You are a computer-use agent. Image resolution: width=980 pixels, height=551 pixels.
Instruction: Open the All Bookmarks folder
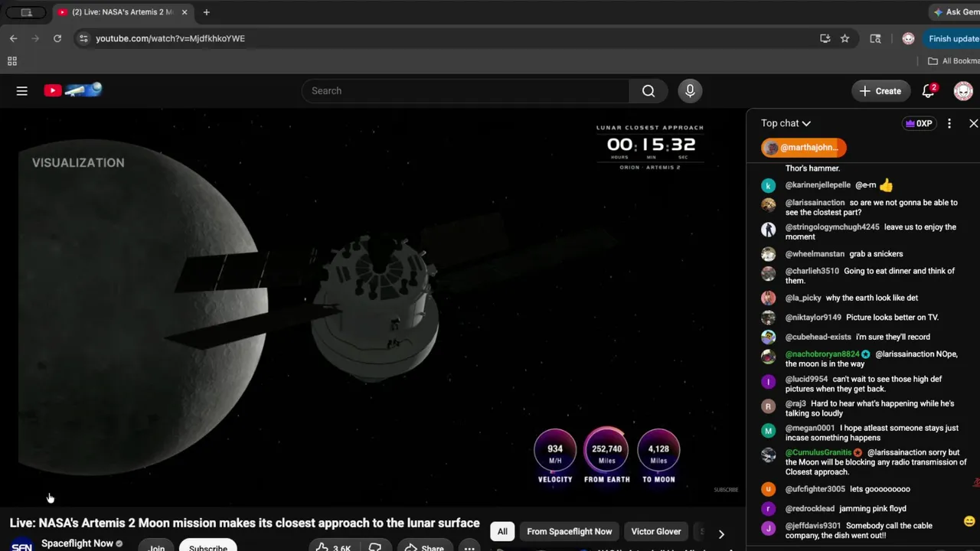pos(953,61)
